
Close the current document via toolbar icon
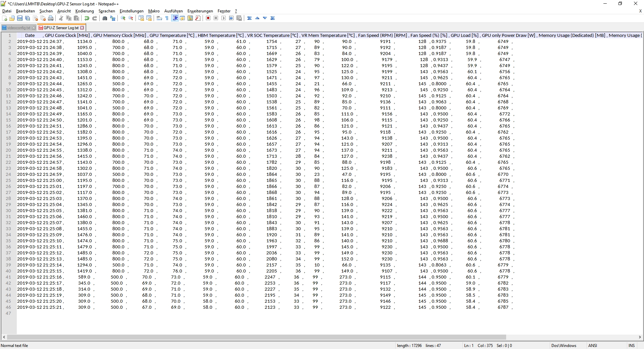tap(35, 18)
